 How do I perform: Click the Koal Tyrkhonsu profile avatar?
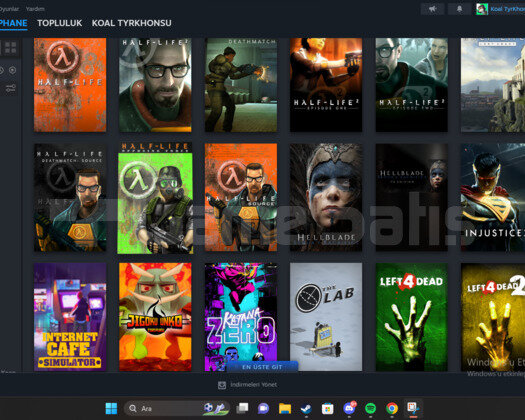(482, 9)
